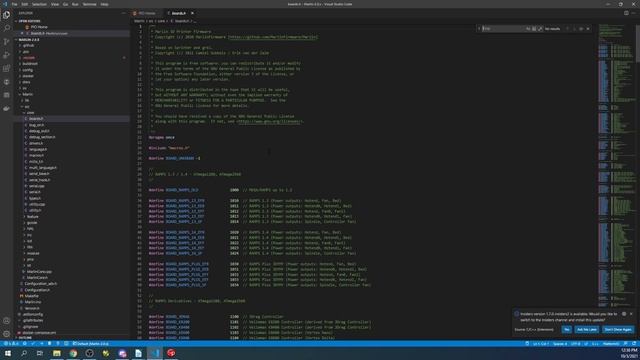Click the PlatformIO build checkmark in status bar
640x360 pixels.
33,344
